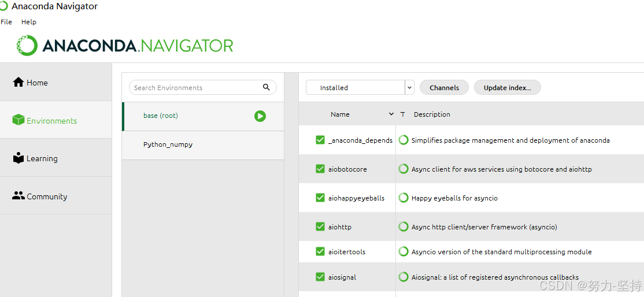
Task: Click the type icon for aioitertools
Action: coord(404,251)
